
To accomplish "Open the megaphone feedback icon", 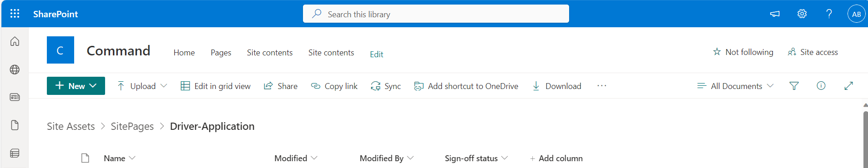I will pyautogui.click(x=775, y=14).
